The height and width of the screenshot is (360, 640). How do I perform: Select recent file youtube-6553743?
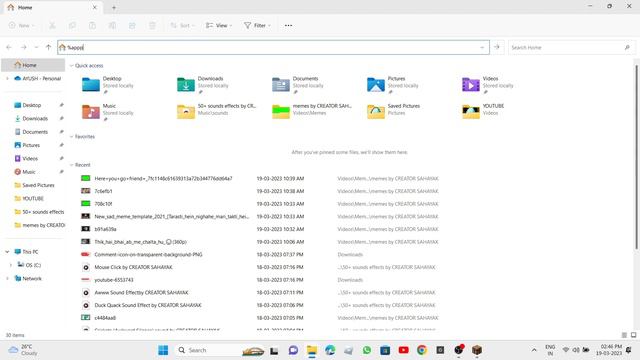[114, 280]
